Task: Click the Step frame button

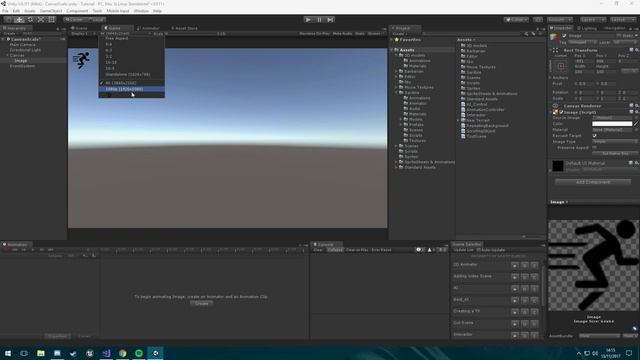Action: click(x=330, y=20)
